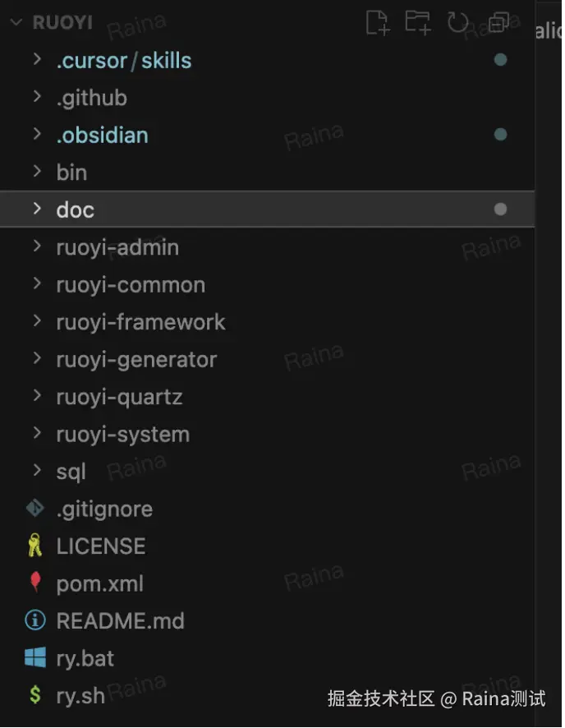Image resolution: width=565 pixels, height=728 pixels.
Task: Expand the sql folder chevron
Action: (36, 471)
